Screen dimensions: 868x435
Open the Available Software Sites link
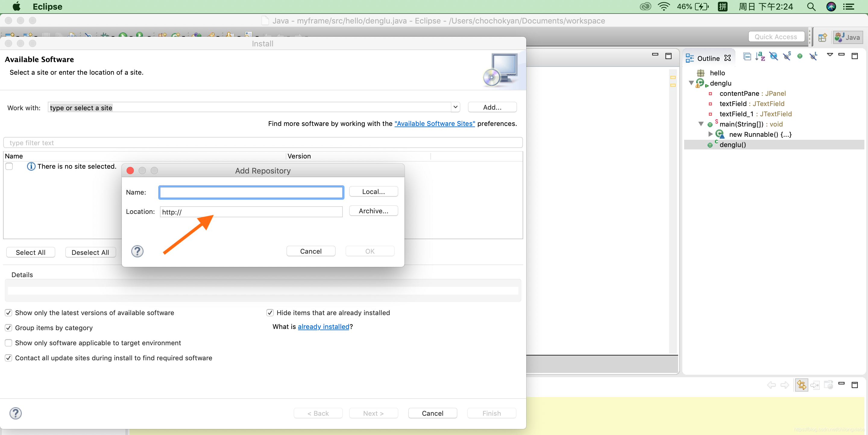tap(435, 124)
